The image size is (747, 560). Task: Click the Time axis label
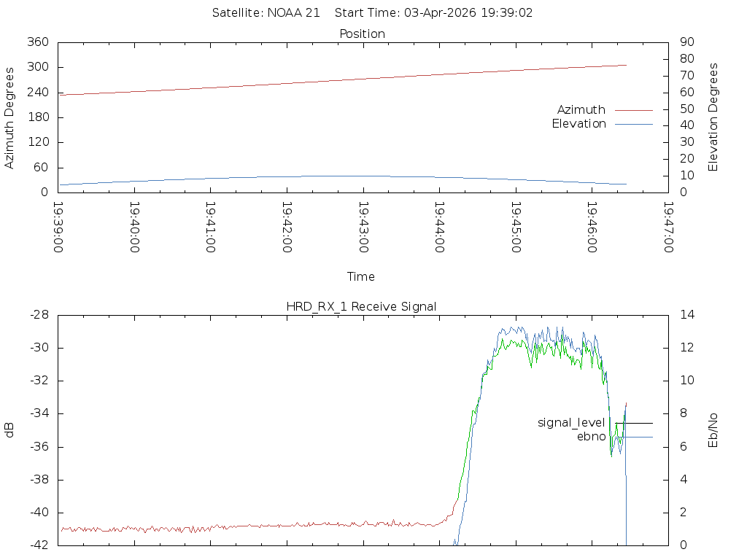[x=361, y=277]
